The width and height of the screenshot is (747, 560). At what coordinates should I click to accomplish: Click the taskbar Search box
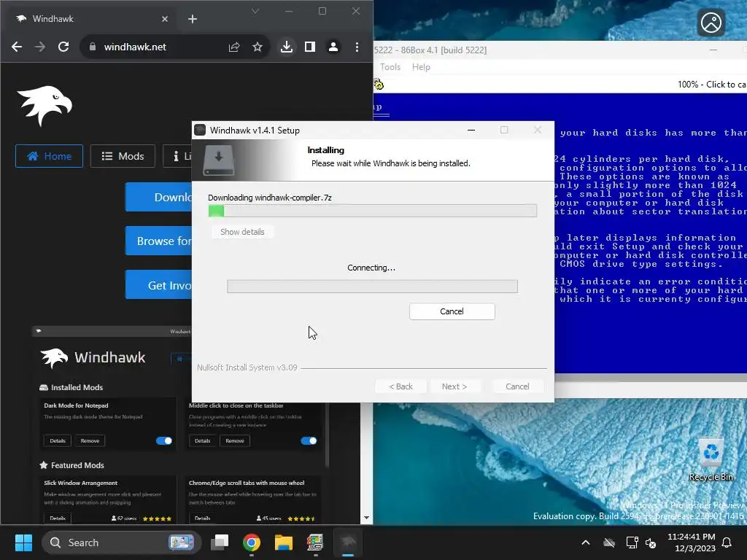[122, 542]
